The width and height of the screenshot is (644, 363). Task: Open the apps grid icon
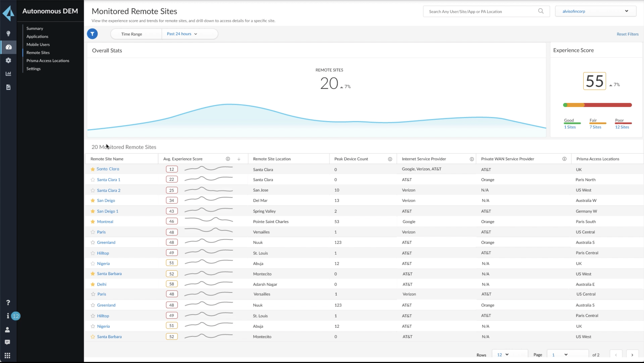tap(8, 355)
